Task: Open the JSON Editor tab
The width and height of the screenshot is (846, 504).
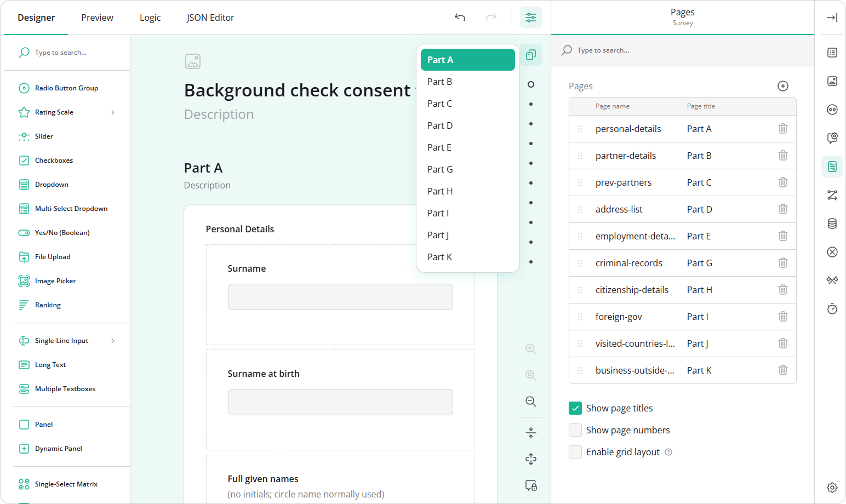Action: [210, 18]
